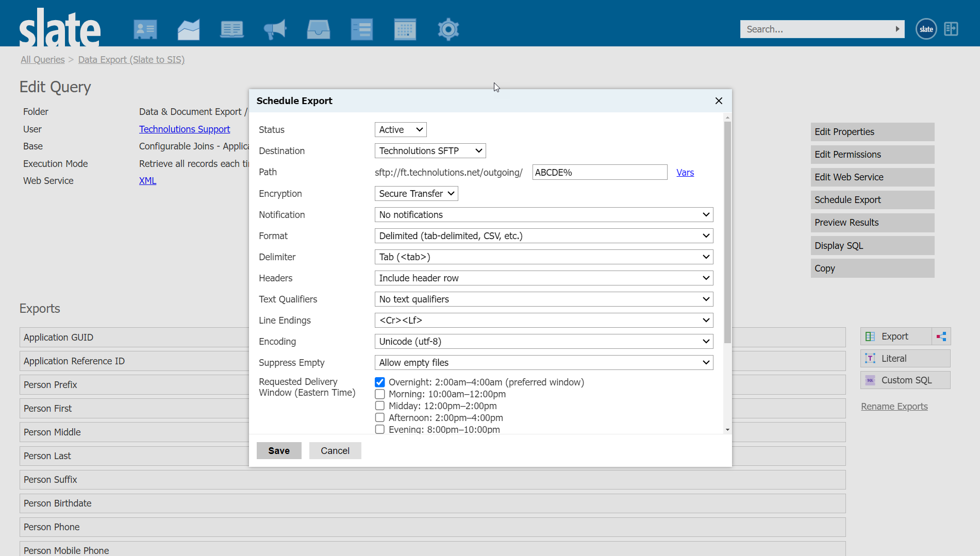Open the Encoding dropdown
Image resolution: width=980 pixels, height=556 pixels.
coord(543,342)
